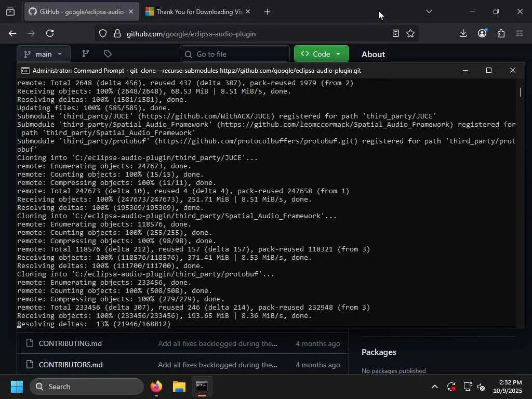Screen dimensions: 532x399
Task: Open CONTRIBUTING.md file
Action: [x=70, y=343]
